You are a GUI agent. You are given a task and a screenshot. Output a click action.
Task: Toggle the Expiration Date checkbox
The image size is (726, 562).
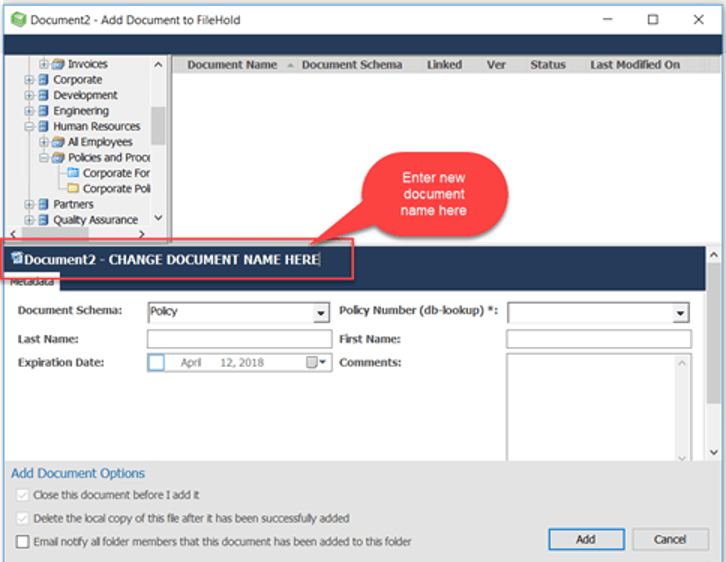coord(156,363)
